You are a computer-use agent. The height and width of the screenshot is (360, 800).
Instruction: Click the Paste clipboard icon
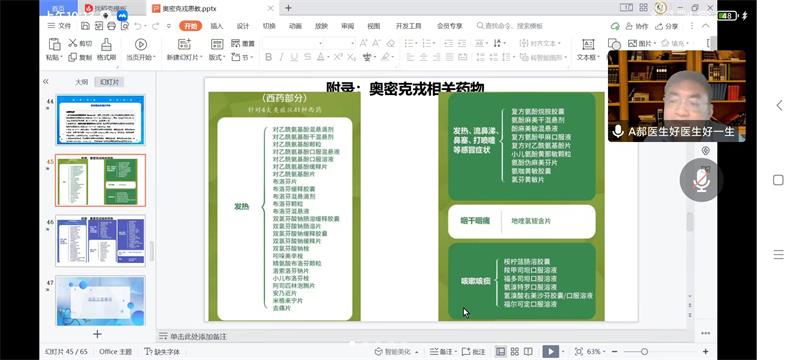point(54,44)
